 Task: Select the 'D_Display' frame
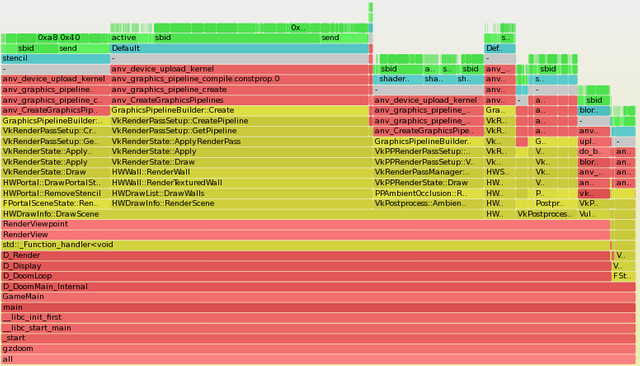pos(306,266)
